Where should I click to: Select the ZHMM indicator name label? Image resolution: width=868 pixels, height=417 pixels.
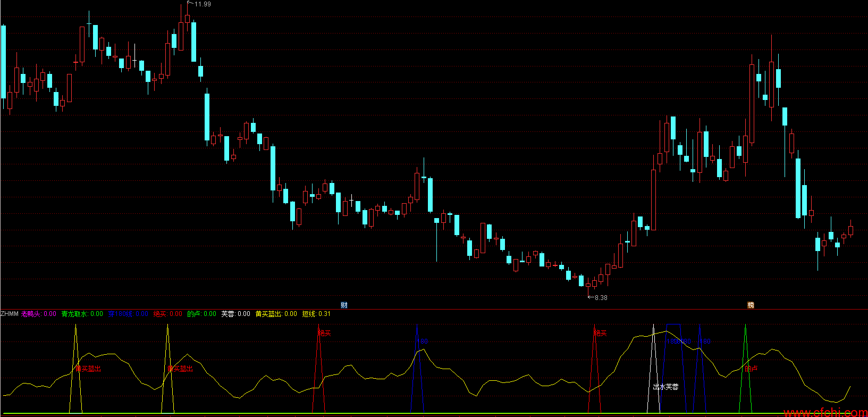click(10, 314)
